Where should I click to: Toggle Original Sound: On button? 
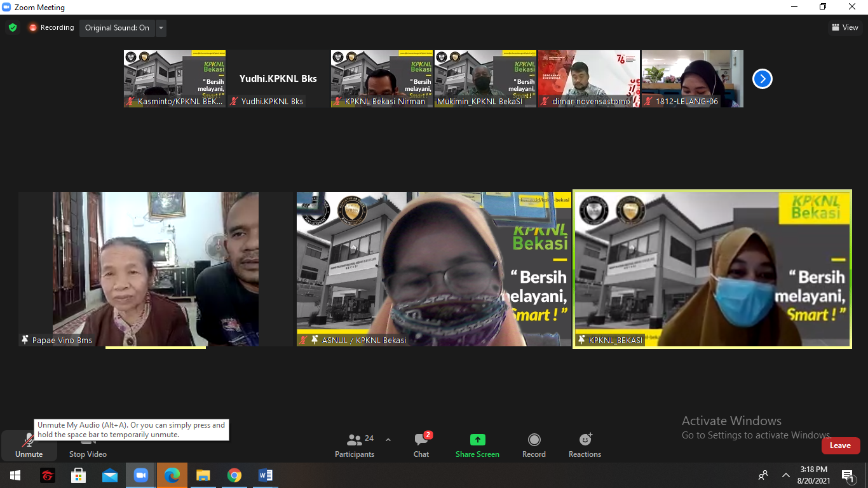tap(117, 28)
